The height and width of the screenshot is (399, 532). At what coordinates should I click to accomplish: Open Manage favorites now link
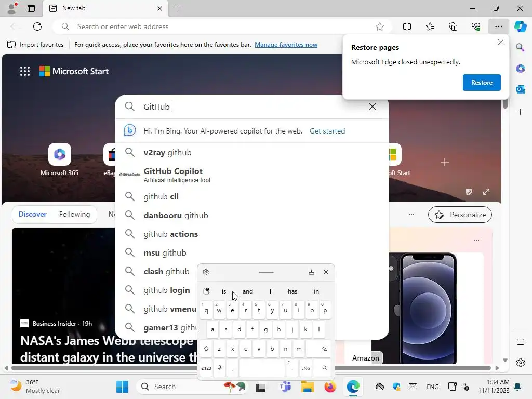(x=286, y=45)
